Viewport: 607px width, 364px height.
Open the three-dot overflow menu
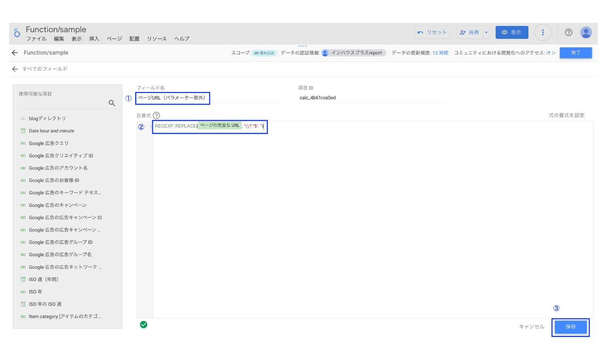pyautogui.click(x=543, y=32)
